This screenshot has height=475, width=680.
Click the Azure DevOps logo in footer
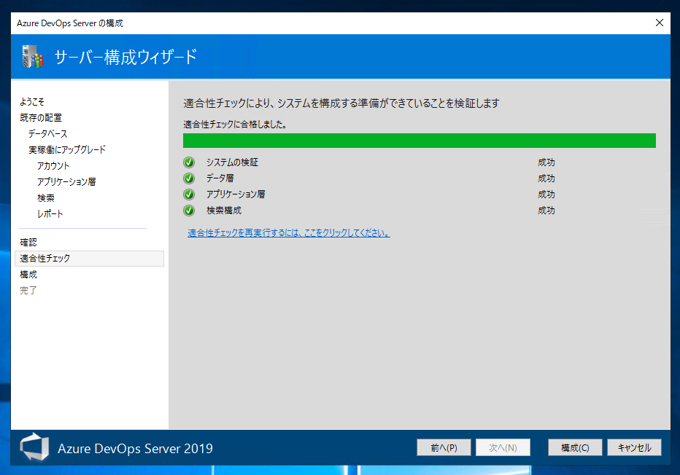coord(34,447)
